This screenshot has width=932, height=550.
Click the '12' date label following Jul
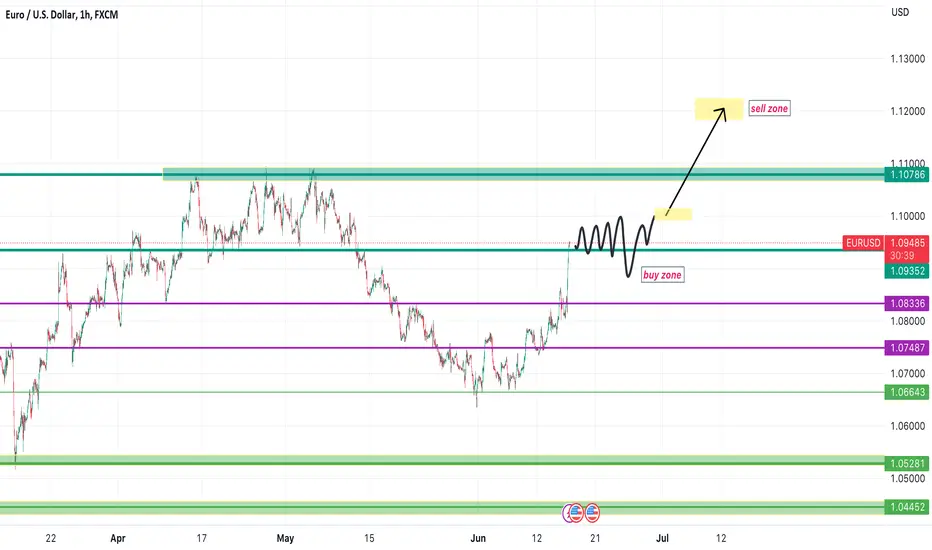[721, 538]
